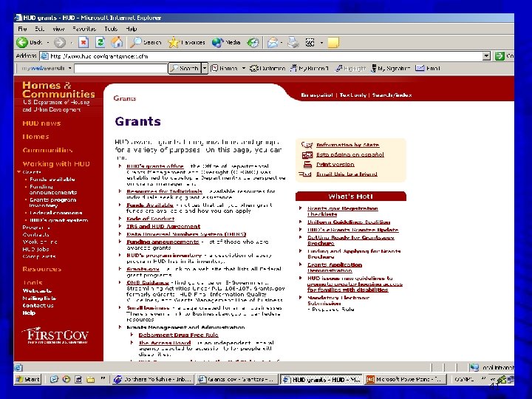Viewport: 532px width, 399px height.
Task: Open the Back button history dropdown arrow
Action: [47, 43]
